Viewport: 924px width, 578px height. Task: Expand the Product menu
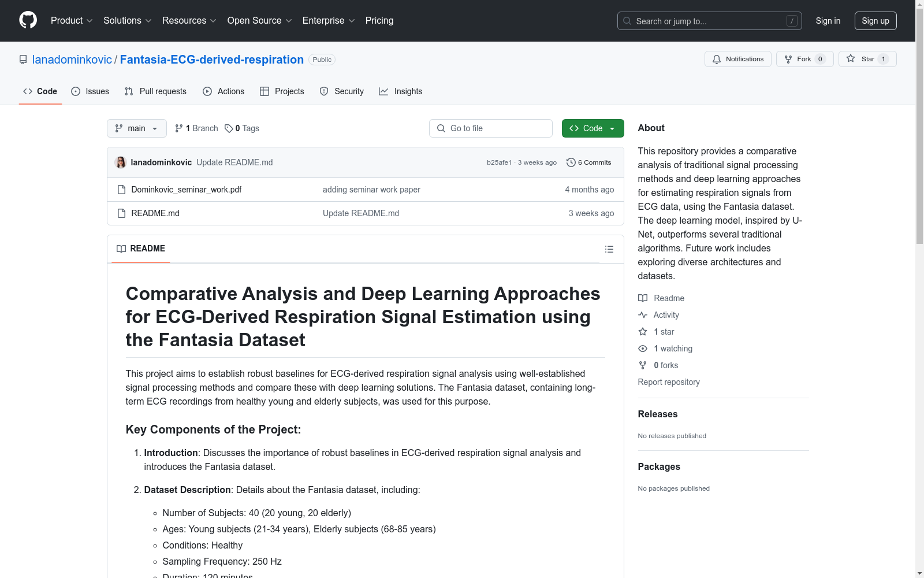(72, 20)
